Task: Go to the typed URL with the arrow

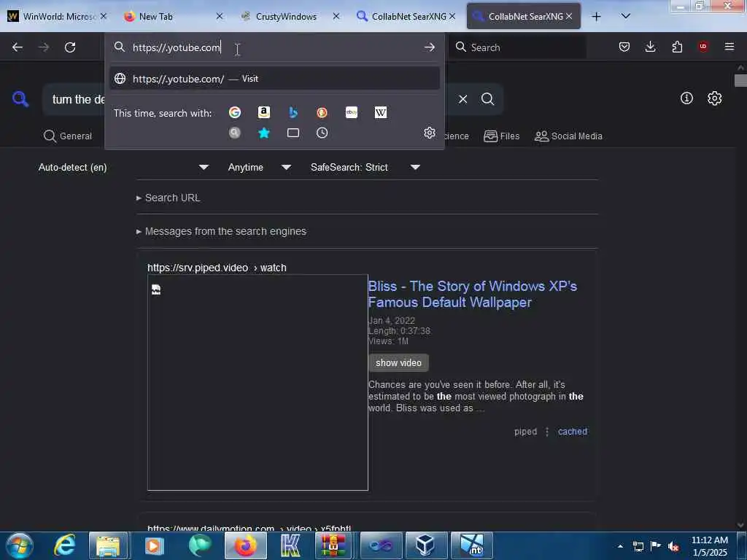Action: [x=429, y=47]
